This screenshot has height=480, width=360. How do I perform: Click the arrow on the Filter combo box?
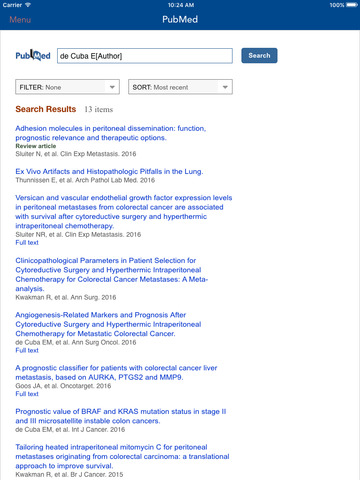[112, 87]
